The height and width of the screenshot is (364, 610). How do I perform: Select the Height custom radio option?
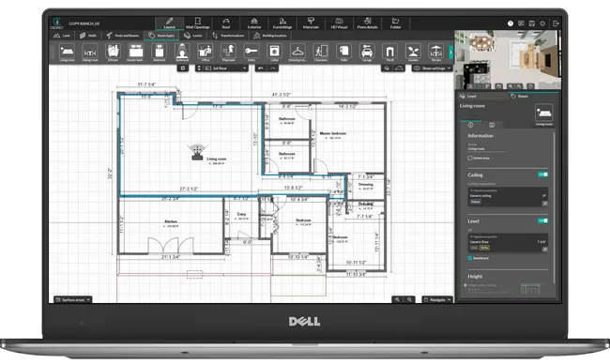pos(465,285)
